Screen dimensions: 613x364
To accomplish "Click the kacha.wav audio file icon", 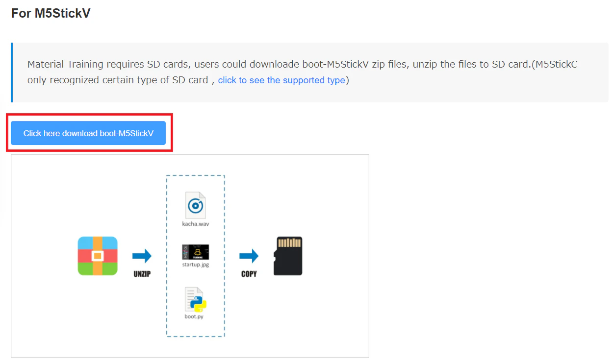I will pos(196,205).
